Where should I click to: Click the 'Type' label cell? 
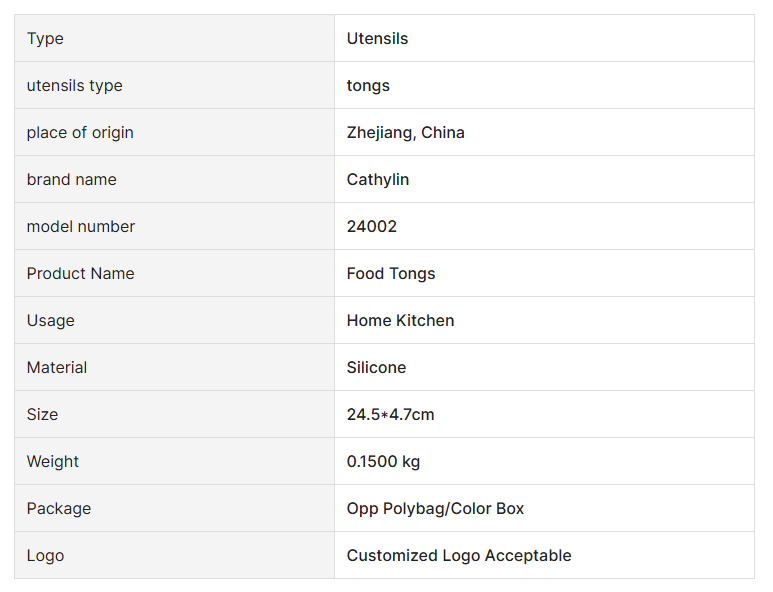tap(45, 39)
